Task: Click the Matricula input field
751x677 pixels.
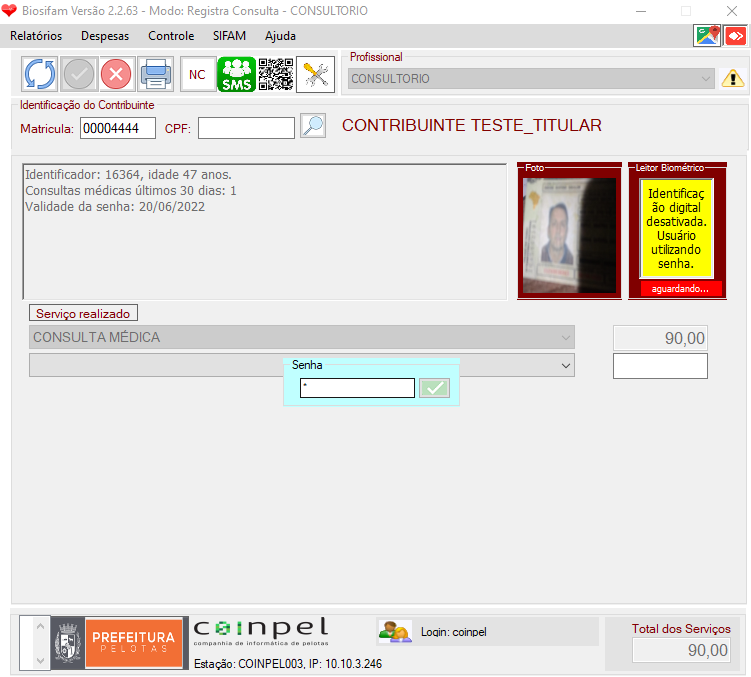Action: [118, 128]
